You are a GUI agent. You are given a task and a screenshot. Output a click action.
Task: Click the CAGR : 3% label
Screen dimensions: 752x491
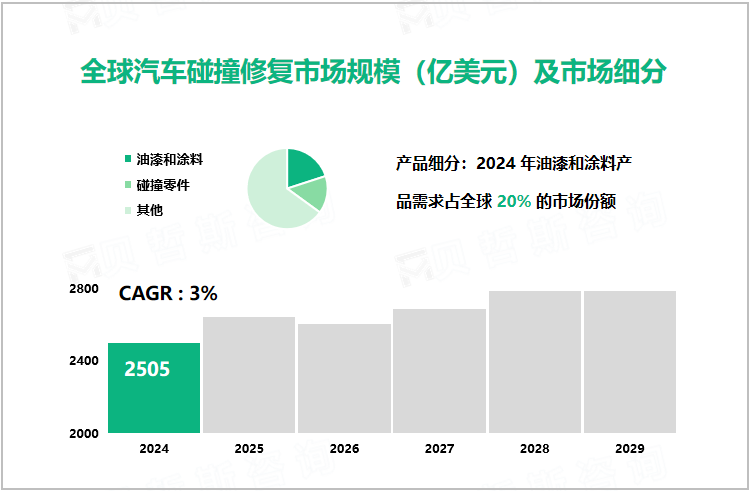coord(168,293)
